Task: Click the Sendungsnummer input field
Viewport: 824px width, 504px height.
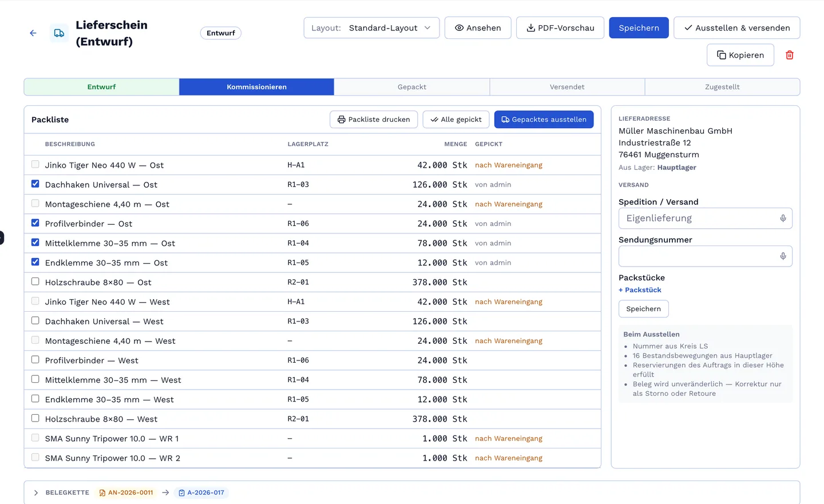Action: pyautogui.click(x=705, y=256)
